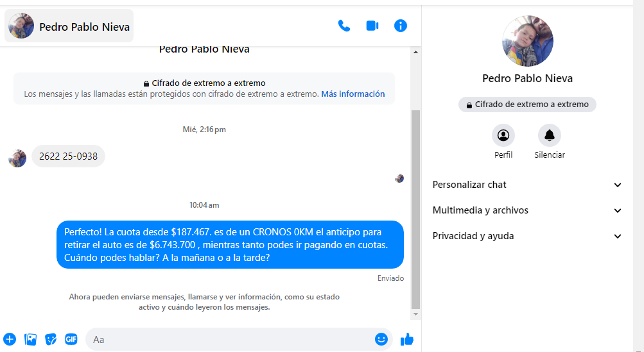The image size is (644, 352).
Task: Click the blue sent message about CRONOS 0KM
Action: pyautogui.click(x=230, y=244)
